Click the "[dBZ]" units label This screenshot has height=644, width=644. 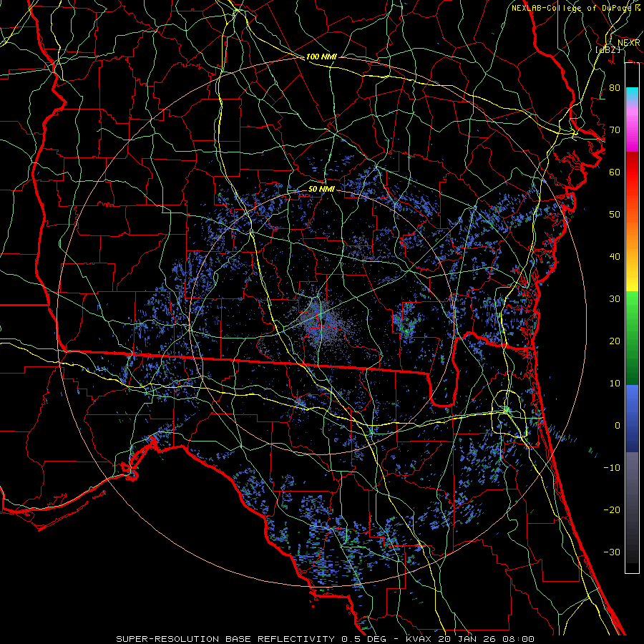[x=608, y=49]
